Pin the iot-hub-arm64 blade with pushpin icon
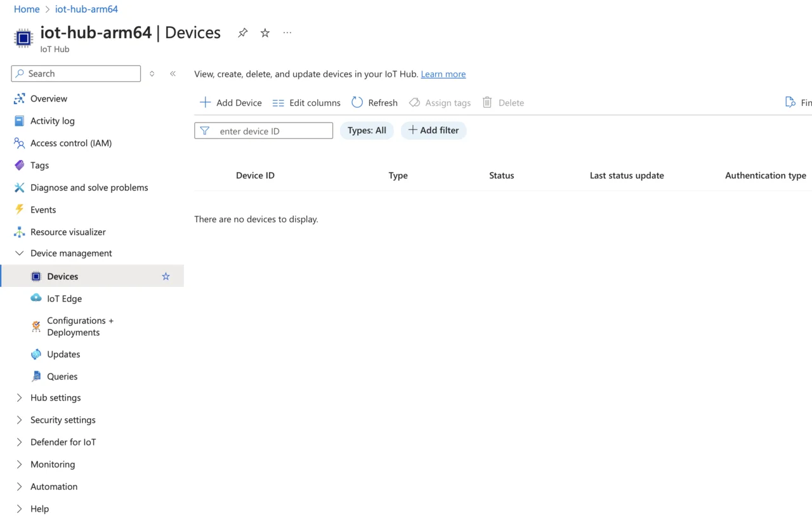Viewport: 812px width, 530px height. coord(242,33)
